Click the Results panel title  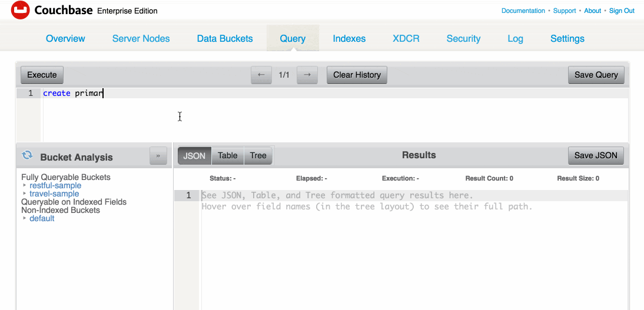click(419, 155)
